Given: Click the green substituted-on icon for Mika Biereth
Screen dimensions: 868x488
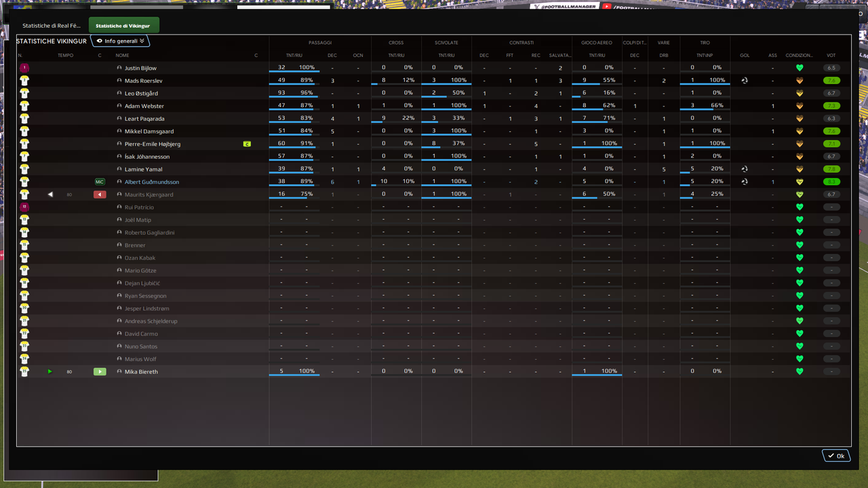Looking at the screenshot, I should 100,371.
